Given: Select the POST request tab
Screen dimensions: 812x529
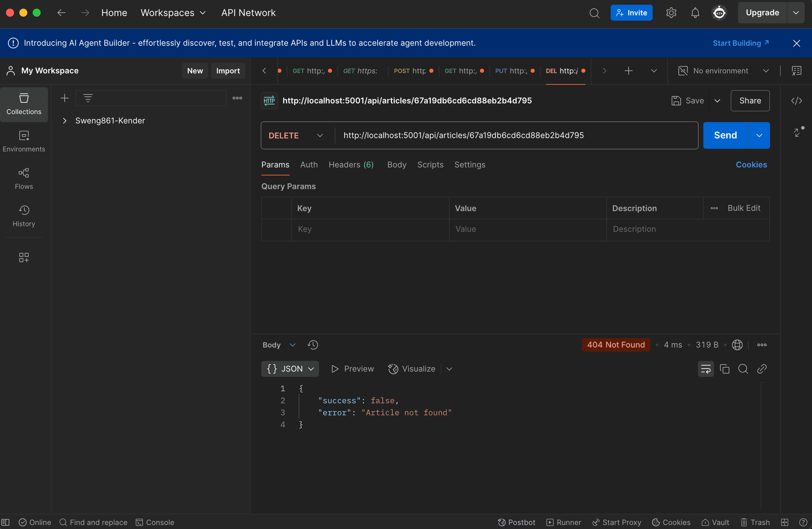Looking at the screenshot, I should coord(413,71).
